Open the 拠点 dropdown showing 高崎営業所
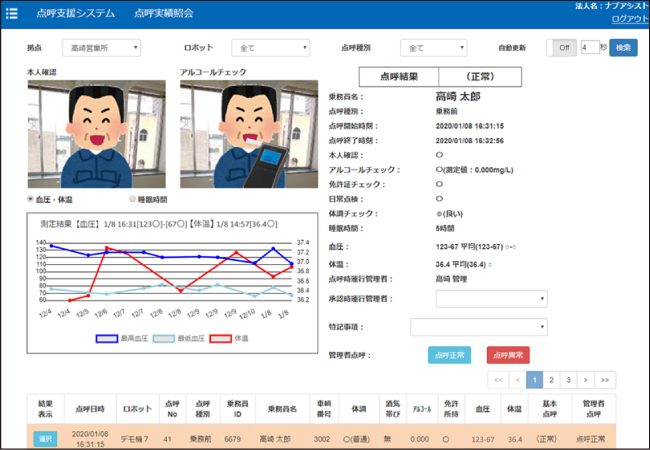Screen dimensions: 650x450 100,48
